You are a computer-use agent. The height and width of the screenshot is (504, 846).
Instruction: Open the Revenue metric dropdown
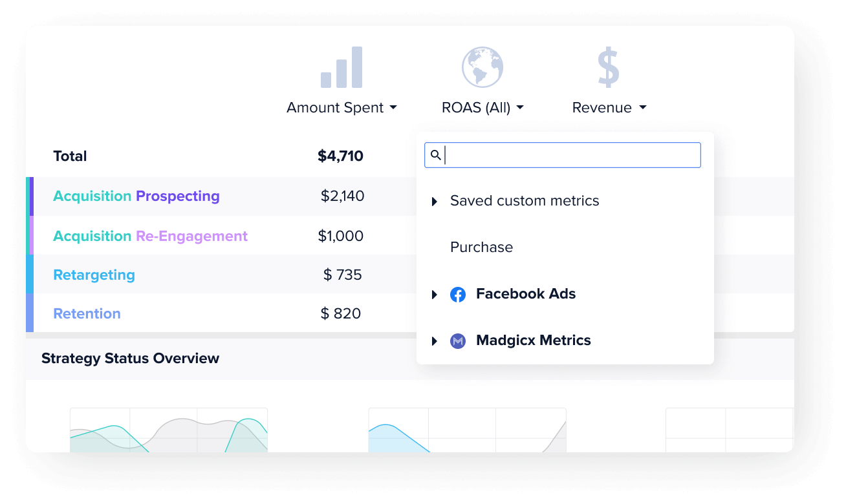click(609, 108)
